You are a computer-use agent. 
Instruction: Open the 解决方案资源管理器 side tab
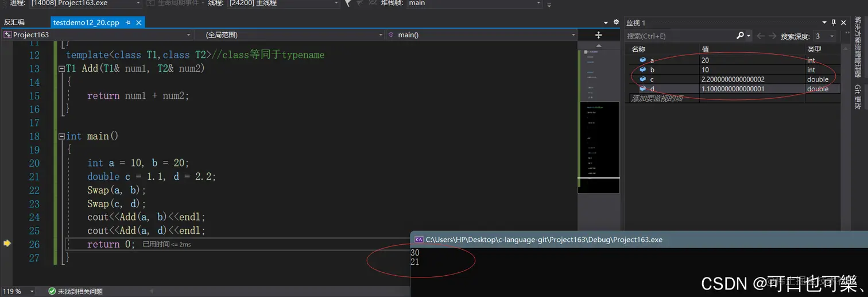click(x=858, y=47)
